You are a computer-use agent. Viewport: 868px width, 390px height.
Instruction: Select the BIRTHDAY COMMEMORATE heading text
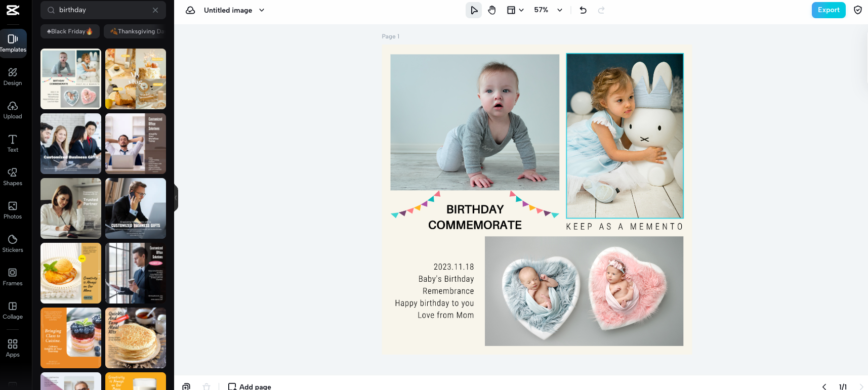pyautogui.click(x=475, y=217)
